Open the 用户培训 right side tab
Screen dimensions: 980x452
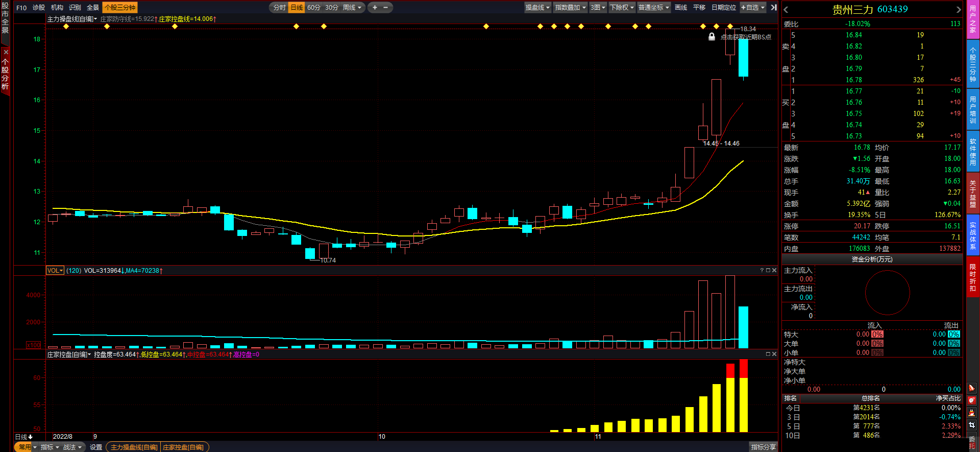tap(972, 110)
